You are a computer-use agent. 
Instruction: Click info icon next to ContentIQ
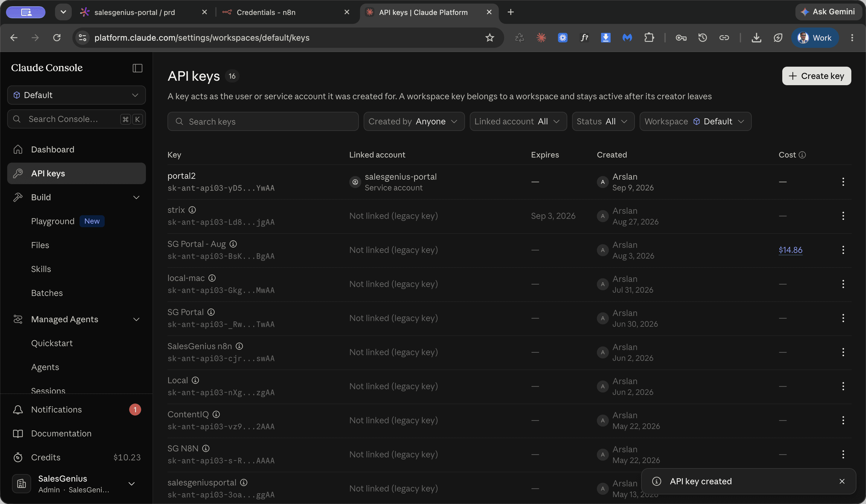coord(216,414)
